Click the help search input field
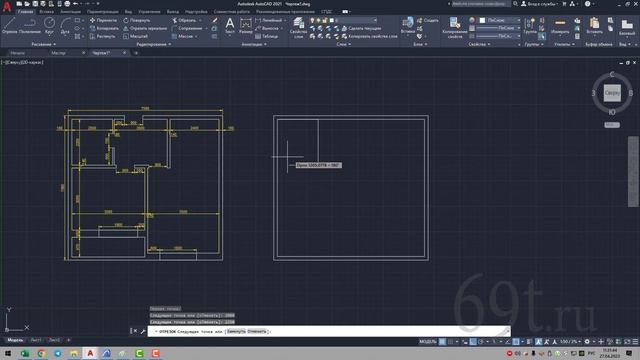 481,4
